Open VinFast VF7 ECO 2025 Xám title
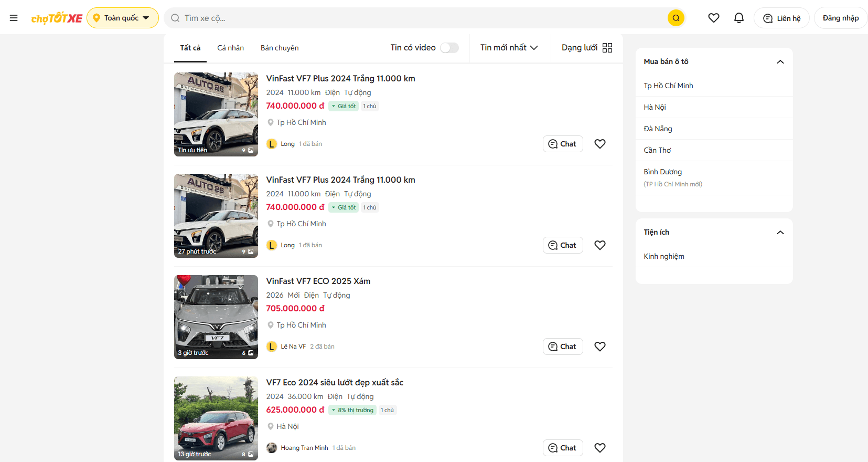The image size is (868, 462). coord(318,281)
